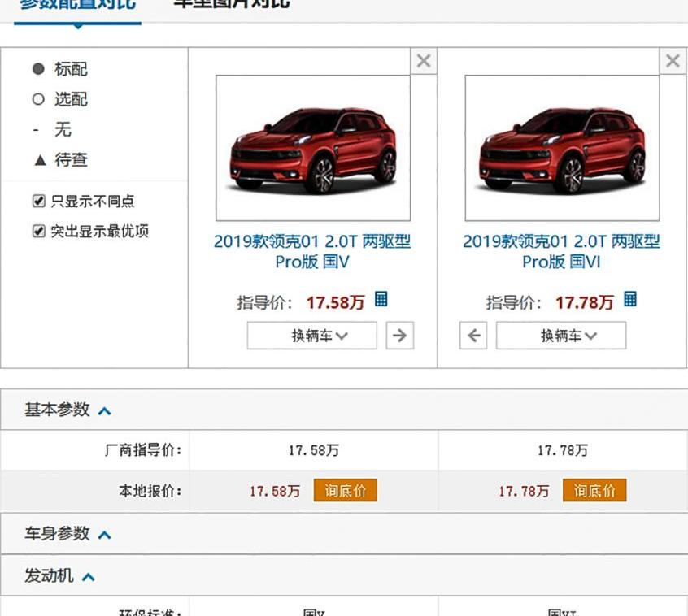Click the 指导价 17.58万 red price
The image size is (688, 616).
(x=335, y=302)
